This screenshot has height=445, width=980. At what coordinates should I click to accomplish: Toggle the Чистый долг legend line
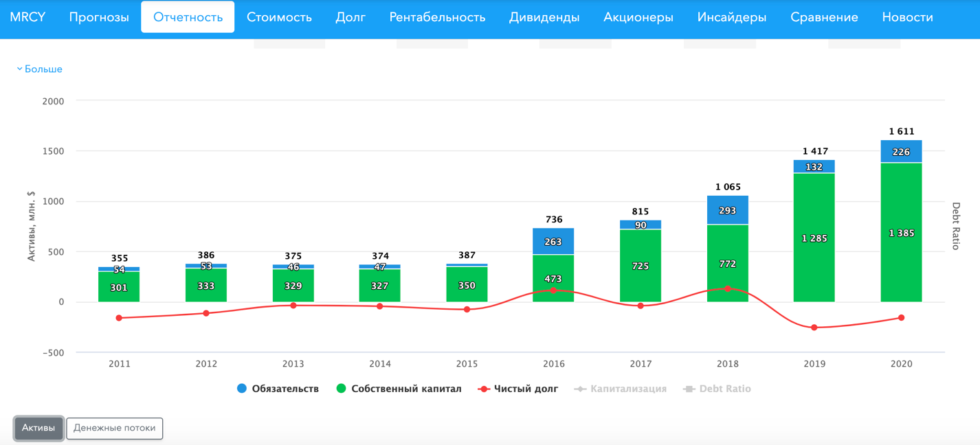pos(518,389)
